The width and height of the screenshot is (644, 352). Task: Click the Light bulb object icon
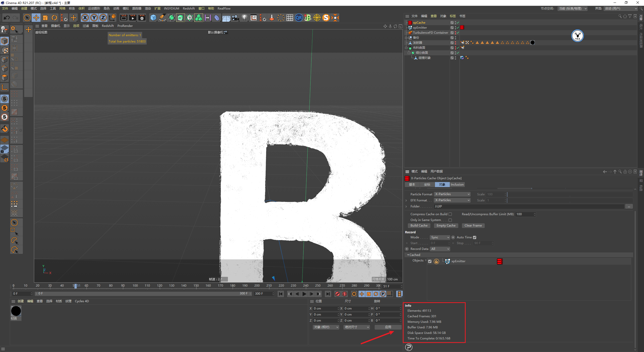tap(244, 18)
